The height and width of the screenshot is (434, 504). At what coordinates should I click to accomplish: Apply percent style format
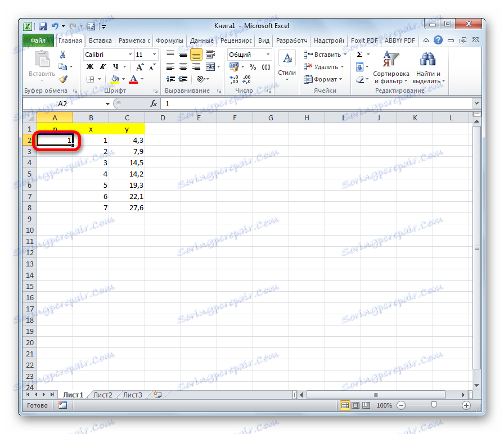[x=253, y=67]
